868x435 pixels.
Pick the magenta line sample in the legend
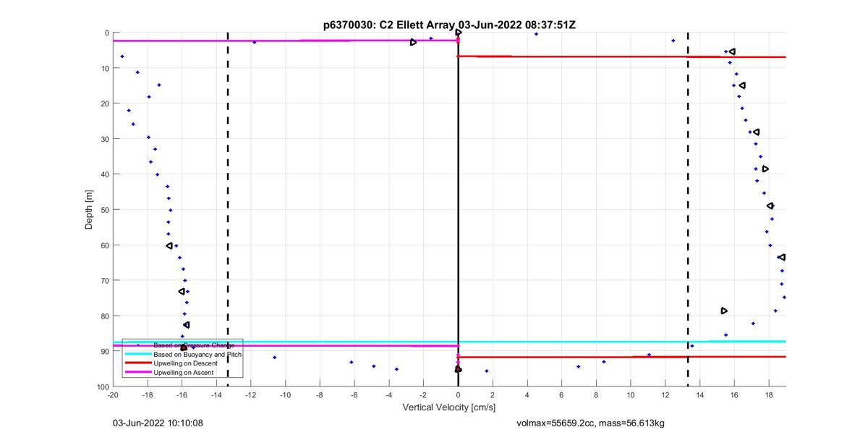click(x=137, y=373)
